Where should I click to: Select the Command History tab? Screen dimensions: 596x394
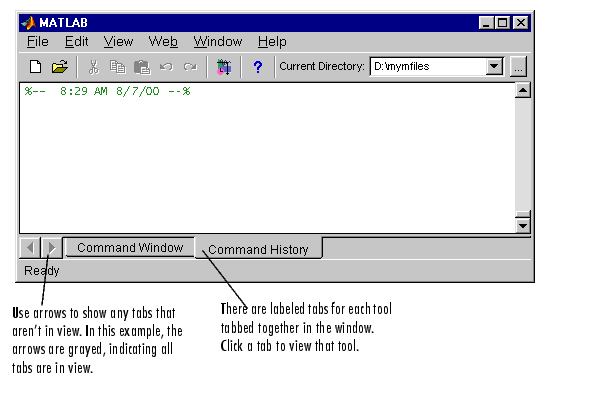click(258, 249)
